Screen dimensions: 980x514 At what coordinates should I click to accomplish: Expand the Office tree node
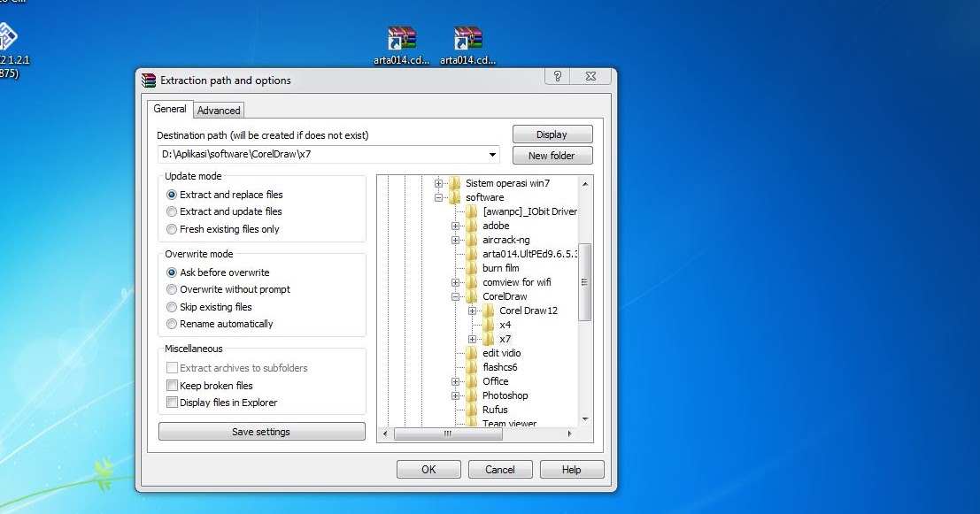click(x=455, y=381)
